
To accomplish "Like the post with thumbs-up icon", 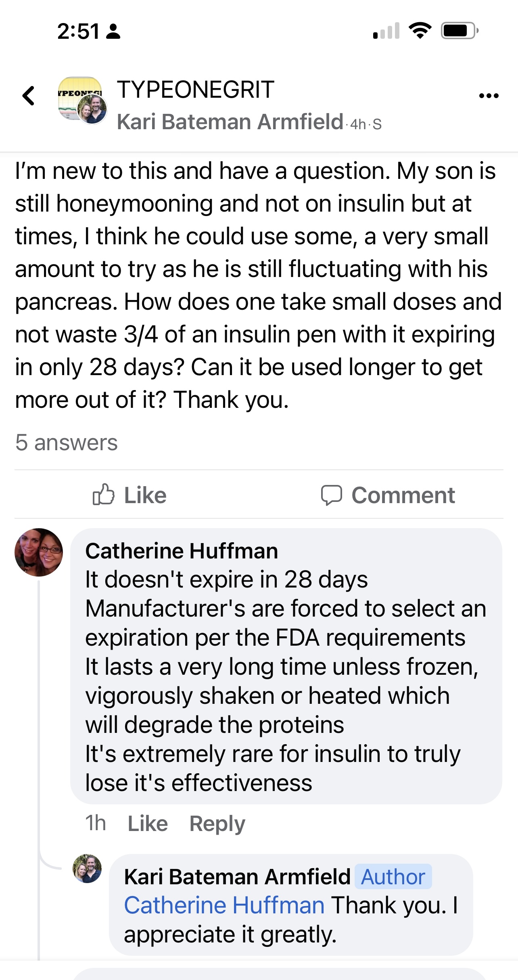I will [104, 495].
